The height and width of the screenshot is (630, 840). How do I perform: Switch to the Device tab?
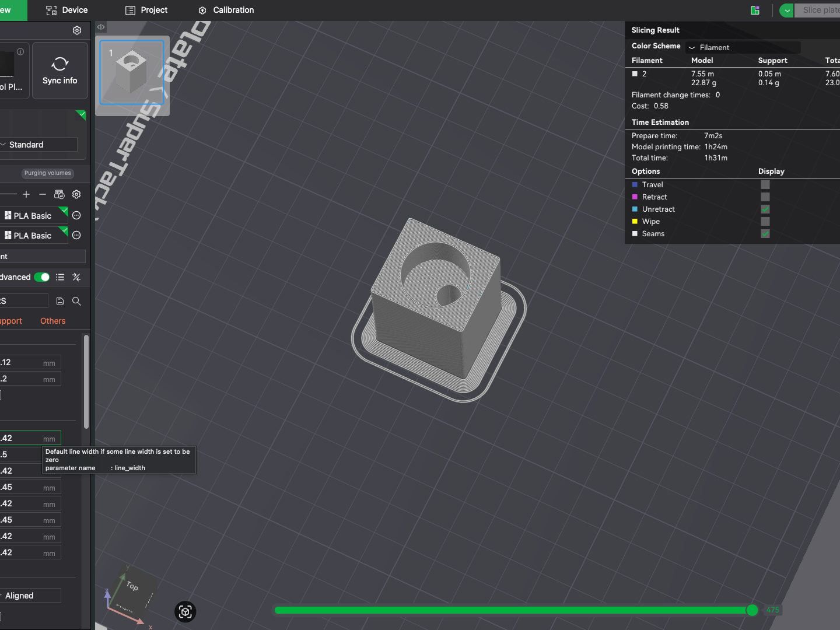(66, 10)
